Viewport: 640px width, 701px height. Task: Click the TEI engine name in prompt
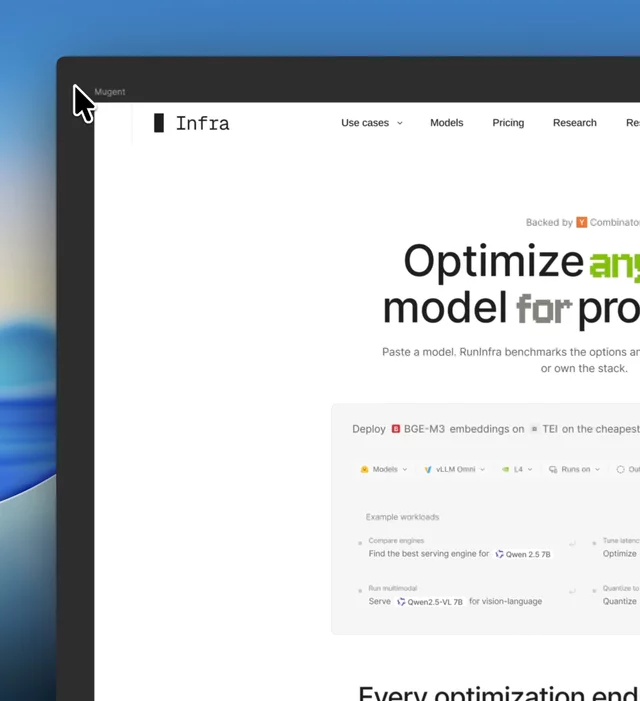550,429
